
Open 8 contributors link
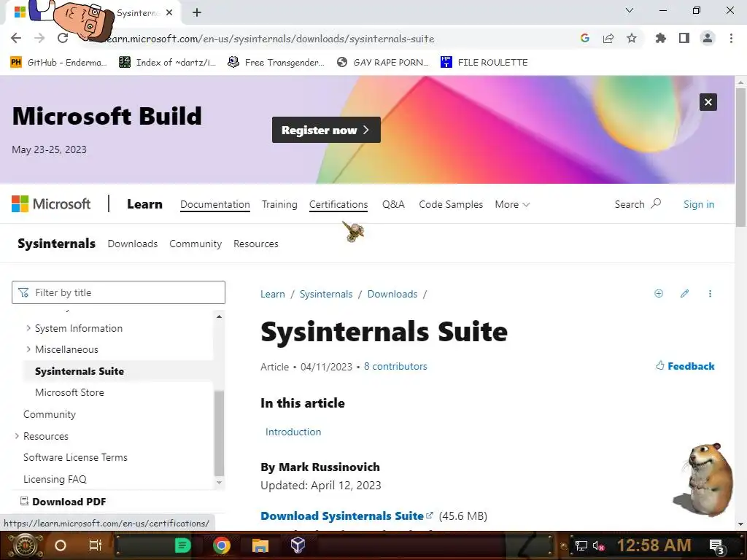point(395,367)
